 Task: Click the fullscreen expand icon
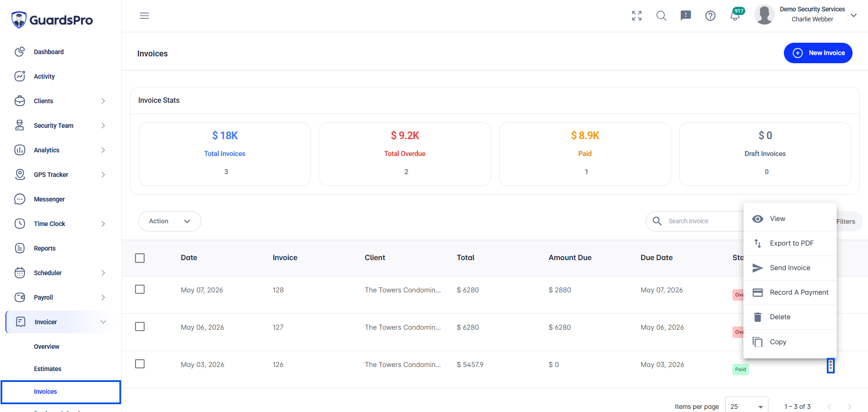(637, 16)
